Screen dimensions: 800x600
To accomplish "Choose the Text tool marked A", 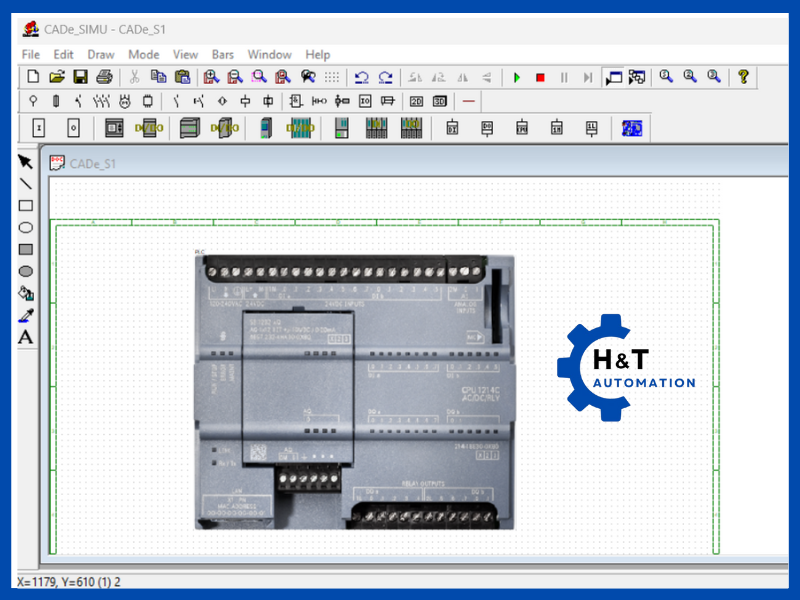I will click(26, 337).
